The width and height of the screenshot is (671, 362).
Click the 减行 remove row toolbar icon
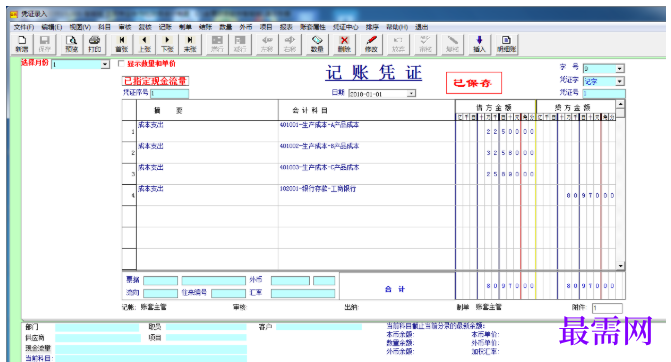[x=240, y=44]
